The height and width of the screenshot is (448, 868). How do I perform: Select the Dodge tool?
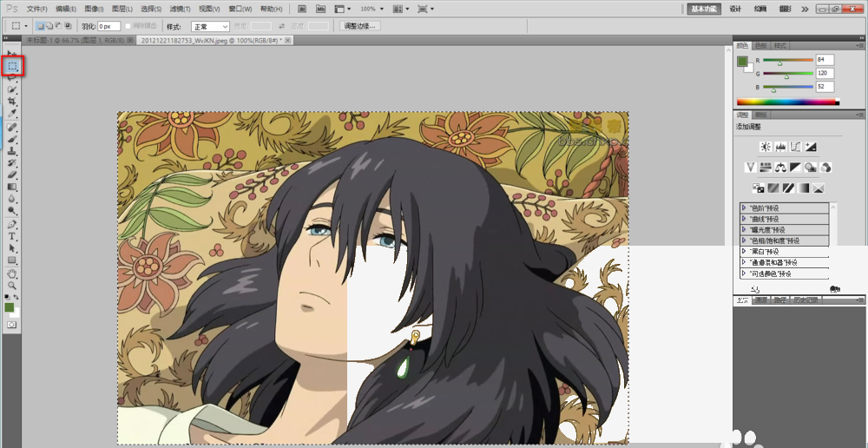[x=12, y=211]
